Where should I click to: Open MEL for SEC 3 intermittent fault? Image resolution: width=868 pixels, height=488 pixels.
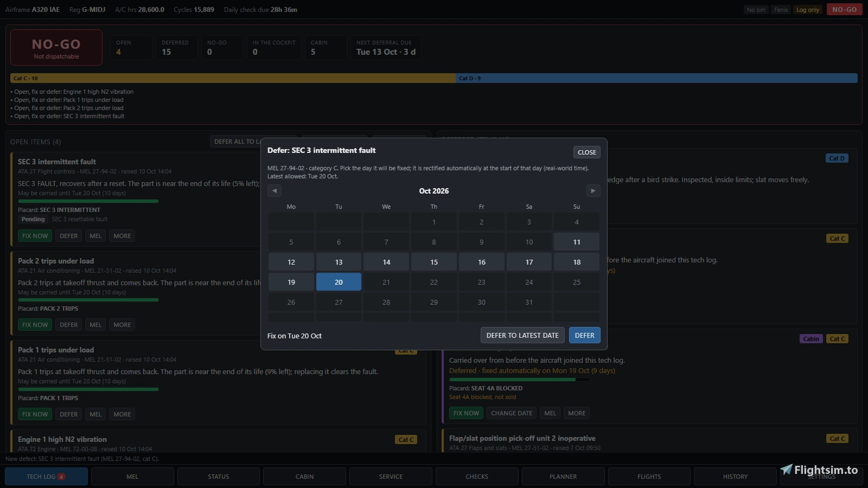(95, 236)
